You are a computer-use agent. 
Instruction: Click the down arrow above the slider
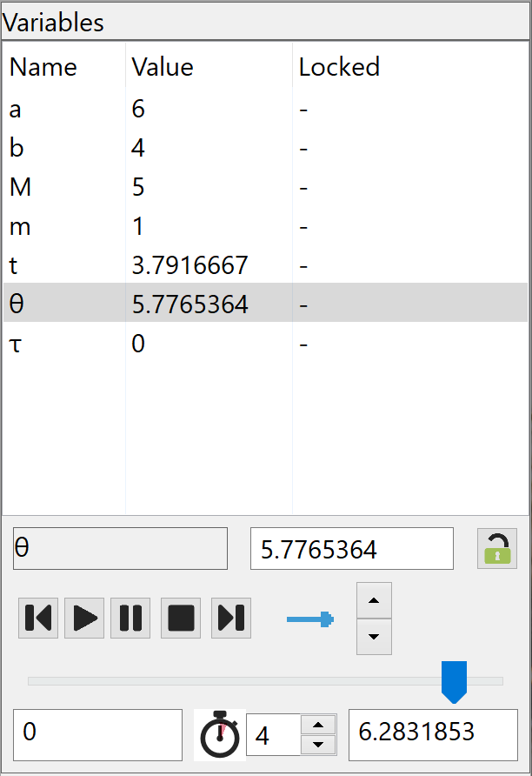374,637
